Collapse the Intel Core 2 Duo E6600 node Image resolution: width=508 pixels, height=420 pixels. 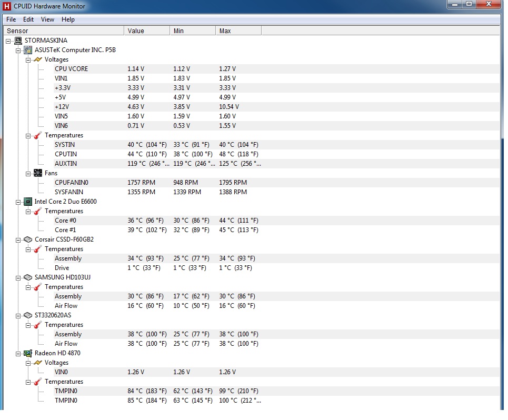pos(18,202)
